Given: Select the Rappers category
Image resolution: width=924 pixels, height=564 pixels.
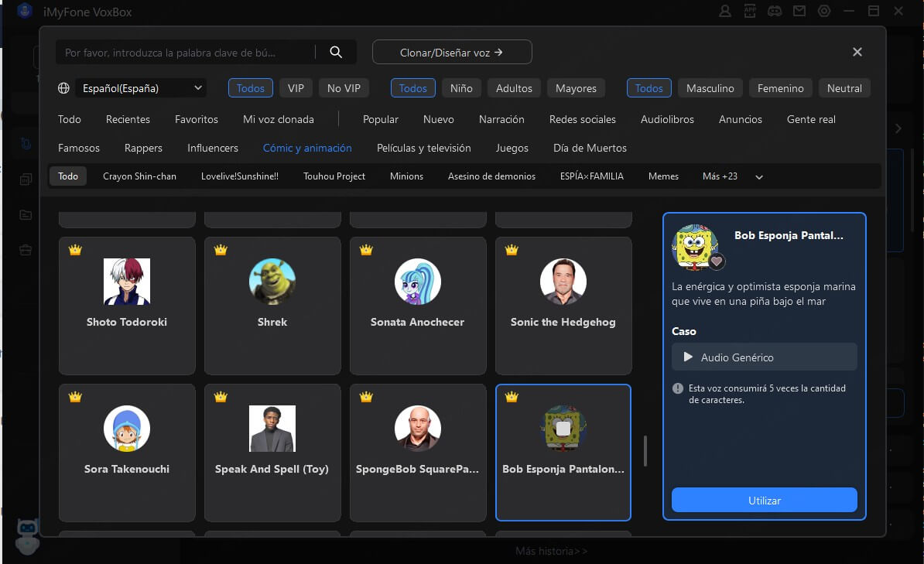Looking at the screenshot, I should [x=143, y=148].
